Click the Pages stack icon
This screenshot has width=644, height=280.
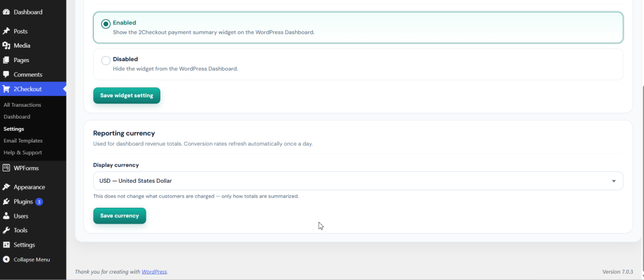coord(6,60)
